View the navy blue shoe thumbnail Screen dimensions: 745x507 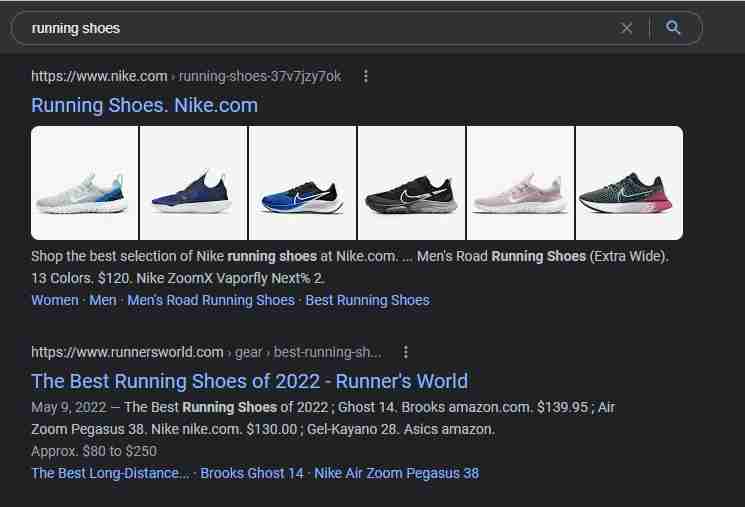[x=193, y=183]
